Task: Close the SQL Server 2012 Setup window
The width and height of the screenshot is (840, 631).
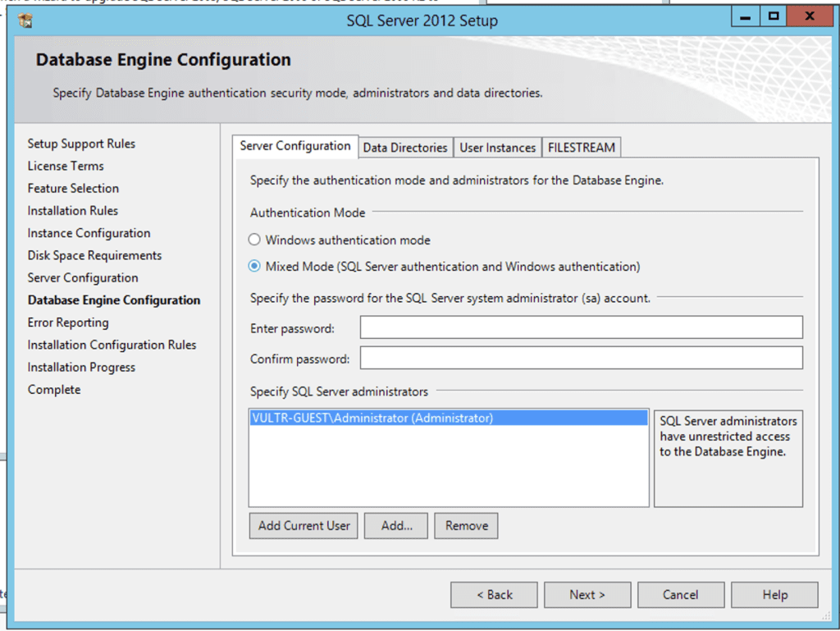Action: click(810, 16)
